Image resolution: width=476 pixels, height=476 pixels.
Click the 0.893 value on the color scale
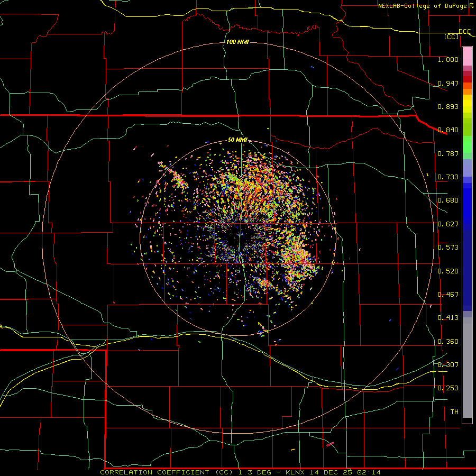448,106
